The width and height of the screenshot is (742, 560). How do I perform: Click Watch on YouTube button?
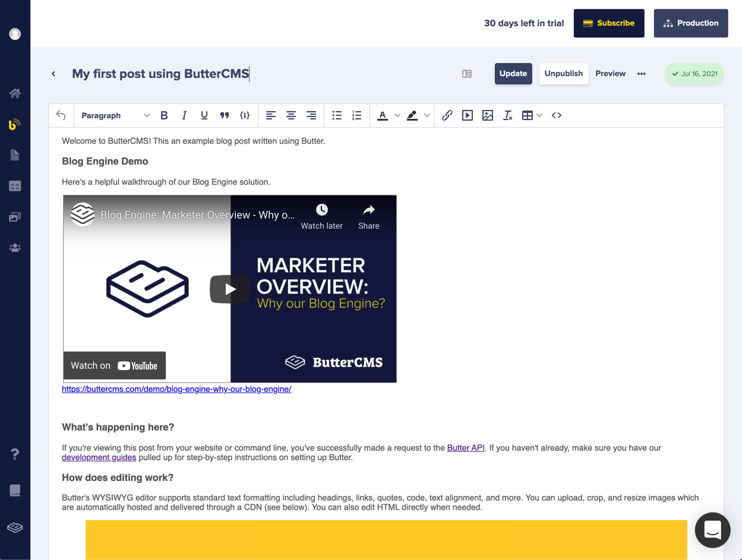[115, 365]
